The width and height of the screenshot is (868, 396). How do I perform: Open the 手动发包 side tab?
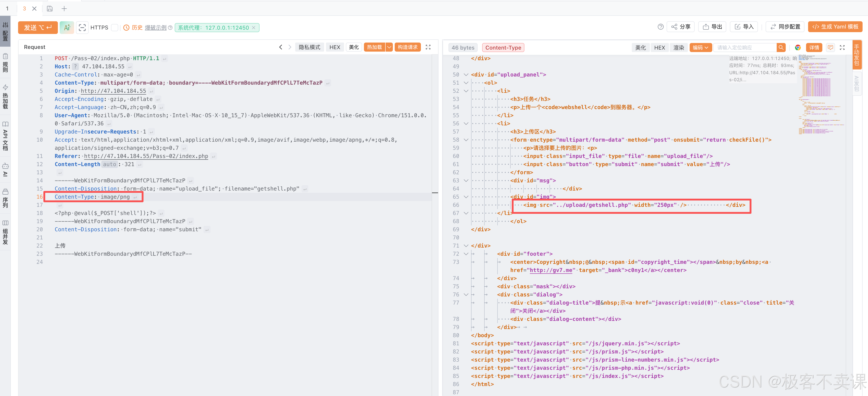click(856, 55)
